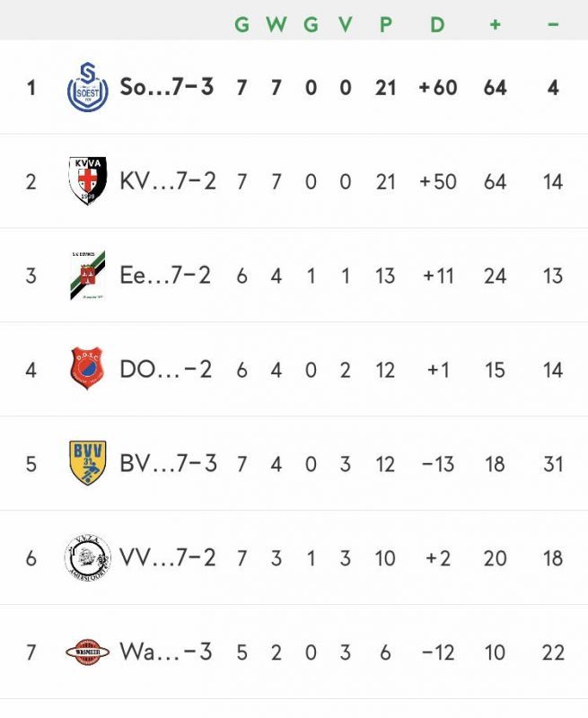Open team name KV…7-2
Image resolution: width=588 pixels, height=718 pixels.
(x=168, y=181)
